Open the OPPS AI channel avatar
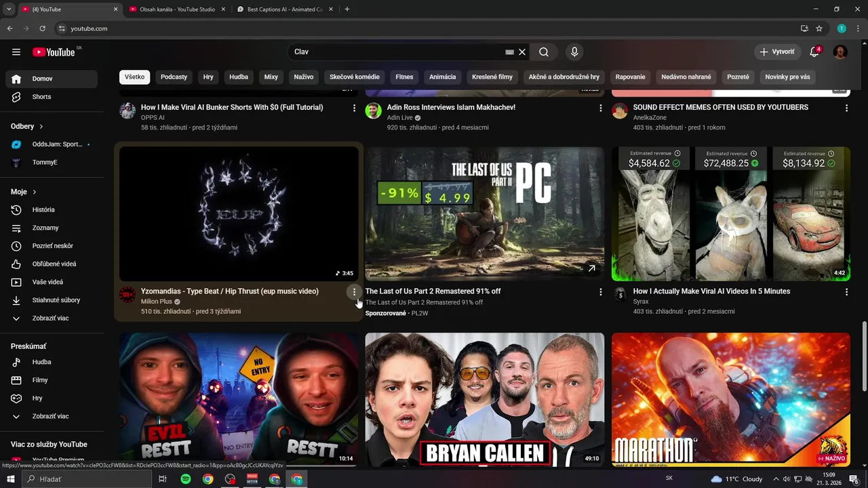The width and height of the screenshot is (868, 488). coord(127,111)
